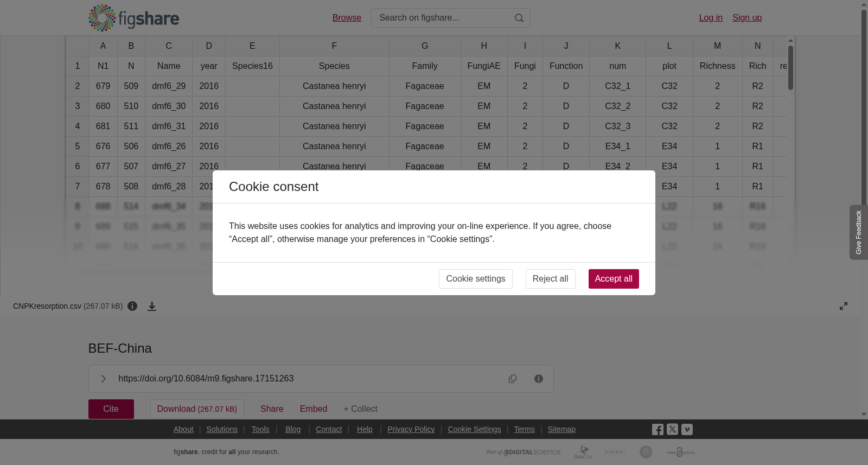This screenshot has height=465, width=868.
Task: Open the Tools footer link
Action: click(260, 429)
